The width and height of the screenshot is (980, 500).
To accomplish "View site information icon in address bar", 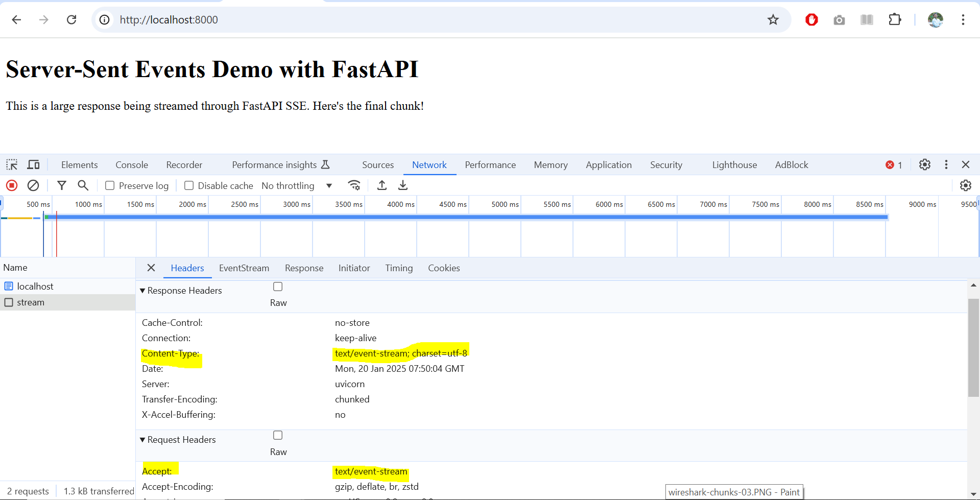I will click(x=104, y=20).
